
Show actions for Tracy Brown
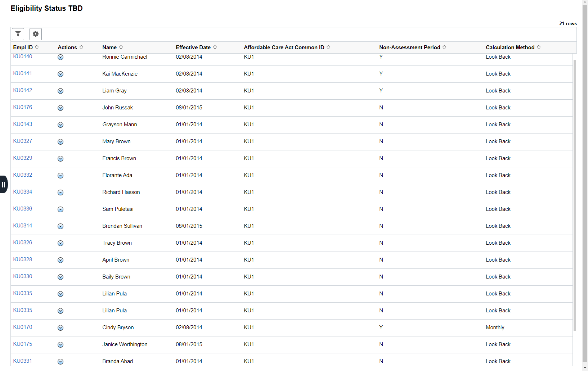coord(60,243)
